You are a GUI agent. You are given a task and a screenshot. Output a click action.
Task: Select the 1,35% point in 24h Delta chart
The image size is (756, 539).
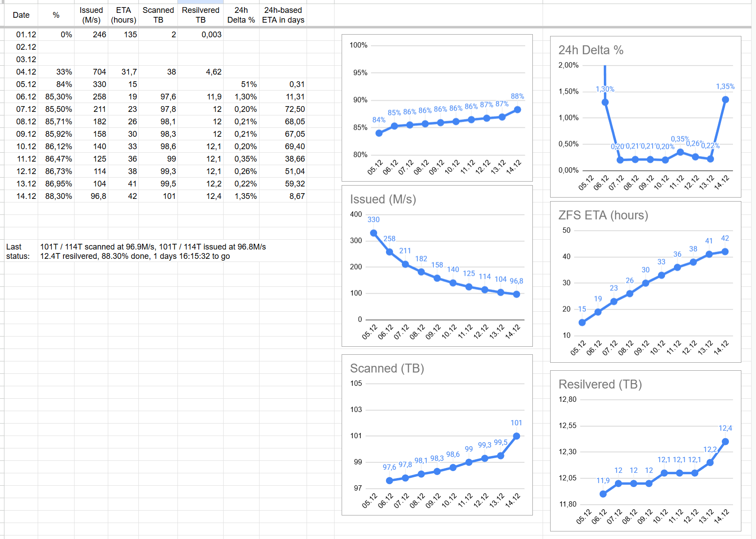point(725,99)
